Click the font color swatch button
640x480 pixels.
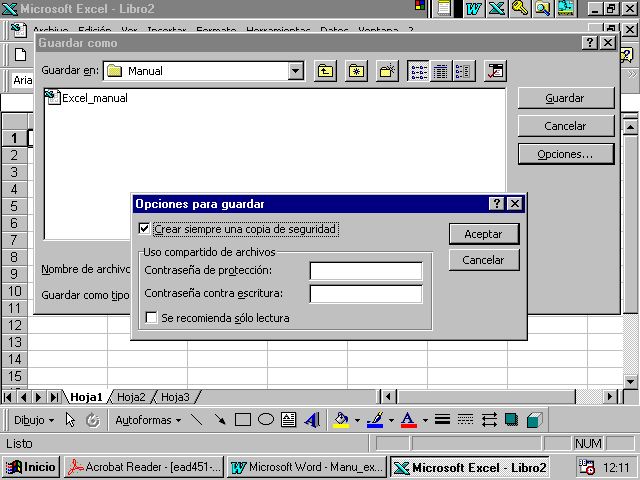pos(407,420)
